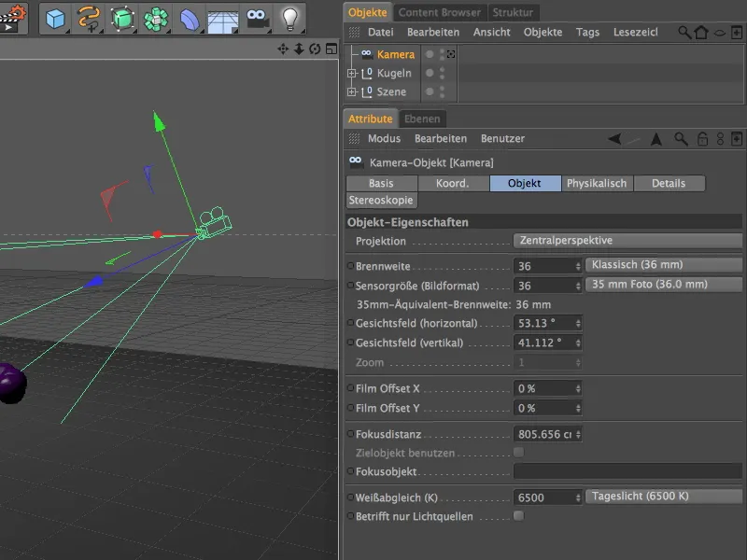Add a floor environment object
Viewport: 747px width, 560px height.
pyautogui.click(x=222, y=20)
